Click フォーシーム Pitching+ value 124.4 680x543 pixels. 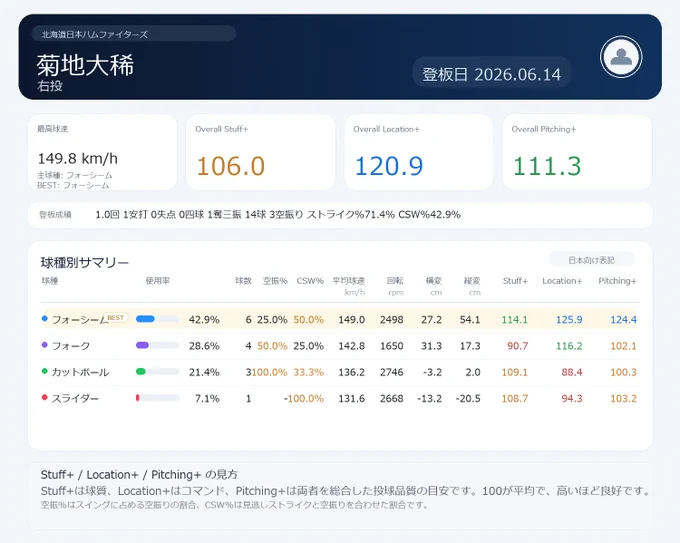pos(624,320)
